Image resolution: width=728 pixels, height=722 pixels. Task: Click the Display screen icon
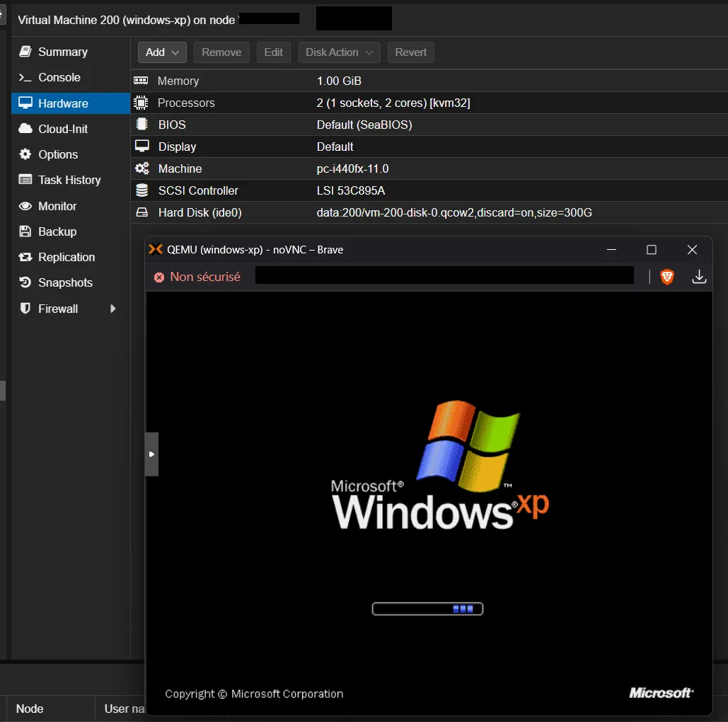click(x=142, y=147)
